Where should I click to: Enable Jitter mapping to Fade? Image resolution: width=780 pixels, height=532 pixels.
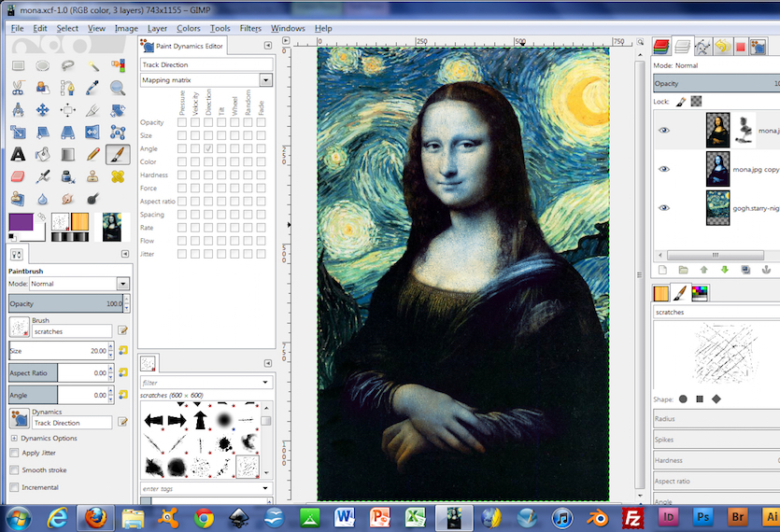(x=261, y=254)
